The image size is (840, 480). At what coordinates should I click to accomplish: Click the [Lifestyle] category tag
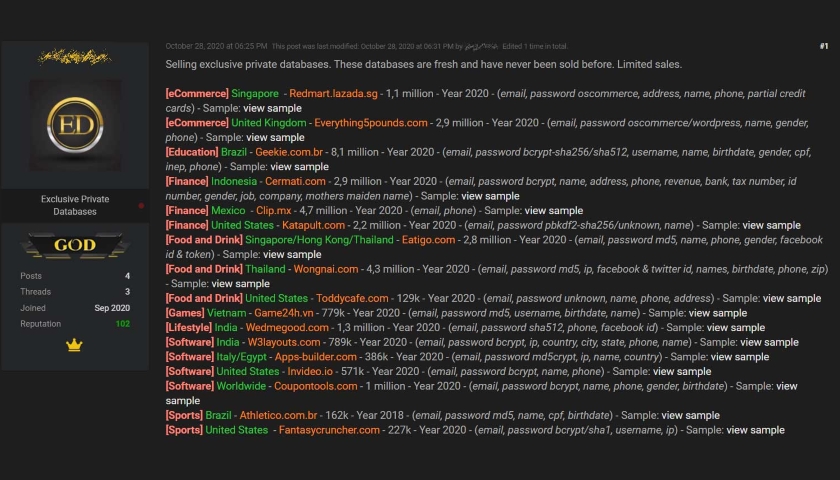click(189, 328)
